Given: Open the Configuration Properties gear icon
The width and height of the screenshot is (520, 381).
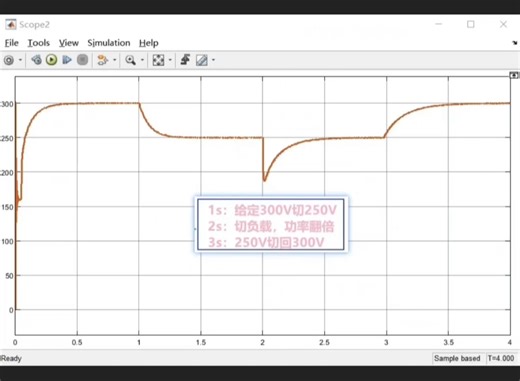Looking at the screenshot, I should 9,60.
